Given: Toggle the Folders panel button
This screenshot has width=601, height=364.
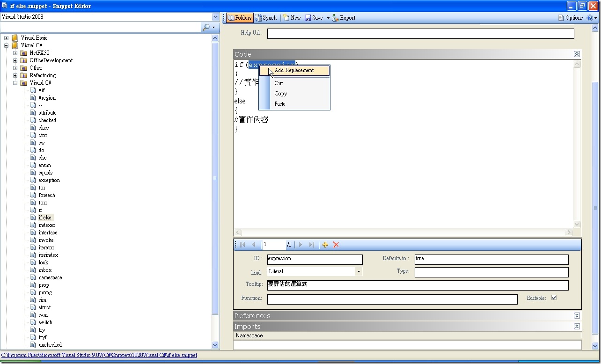Looking at the screenshot, I should point(240,18).
